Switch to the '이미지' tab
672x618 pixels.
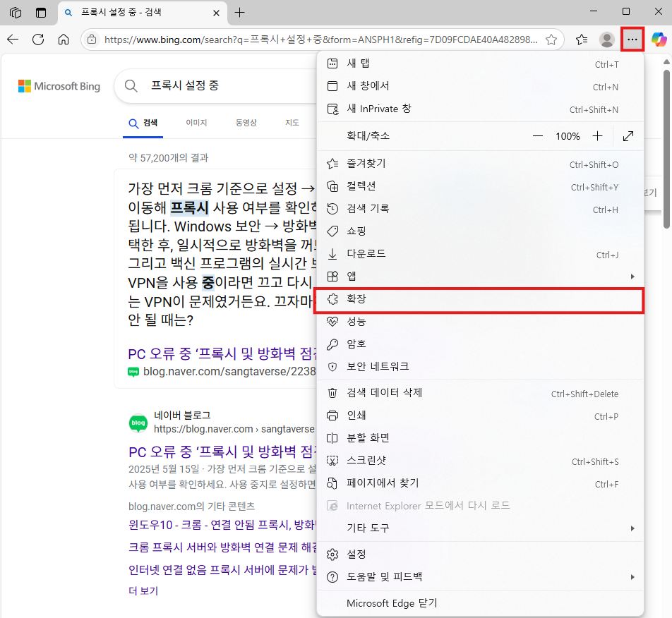(196, 123)
